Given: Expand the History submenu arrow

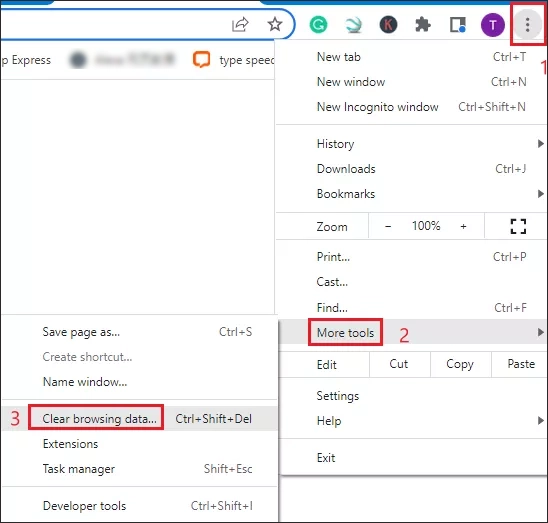Looking at the screenshot, I should click(x=541, y=144).
